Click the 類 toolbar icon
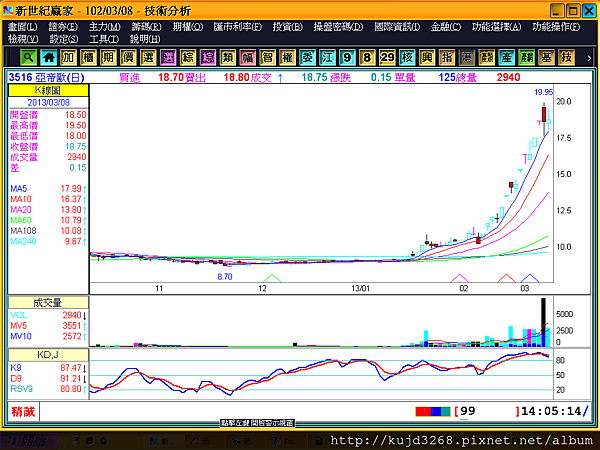Viewport: 600px width, 450px height. pos(228,58)
